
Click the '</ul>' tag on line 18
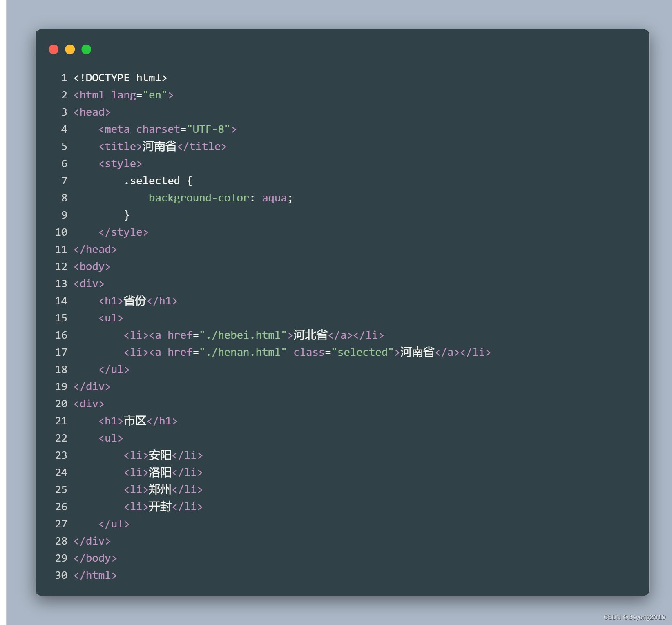[114, 369]
